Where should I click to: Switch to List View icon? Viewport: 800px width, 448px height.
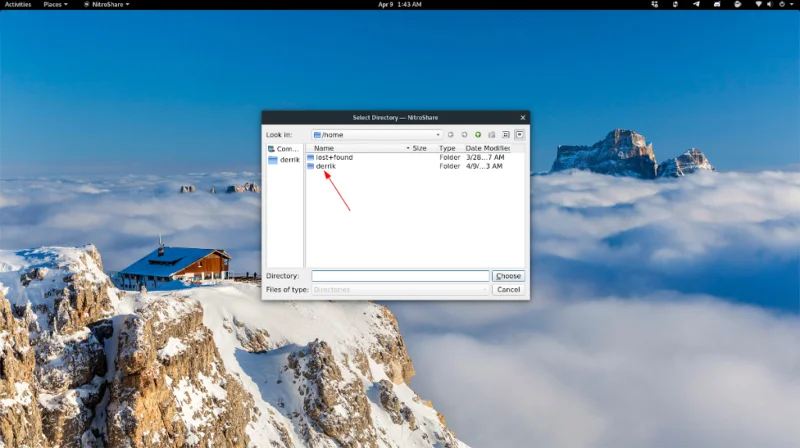click(x=506, y=135)
